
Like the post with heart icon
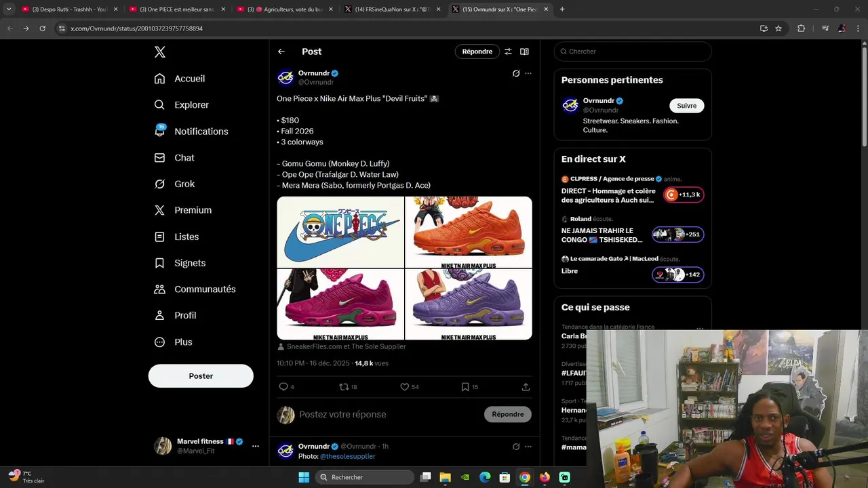pyautogui.click(x=404, y=387)
